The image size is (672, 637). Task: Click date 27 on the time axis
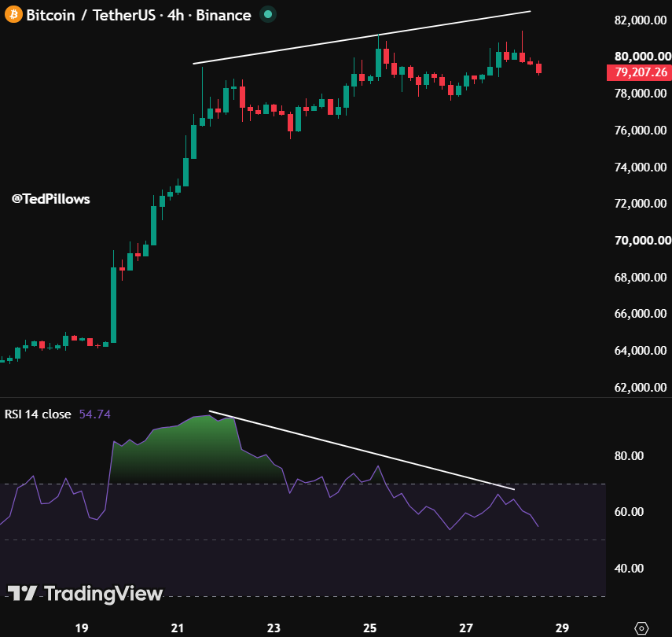coord(466,628)
